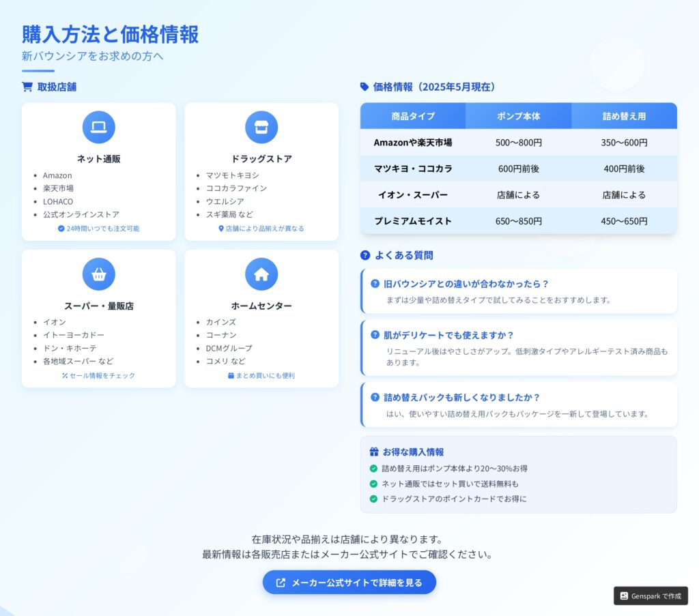
Task: Click 24時間いつでも注文可能 text
Action: (x=103, y=229)
